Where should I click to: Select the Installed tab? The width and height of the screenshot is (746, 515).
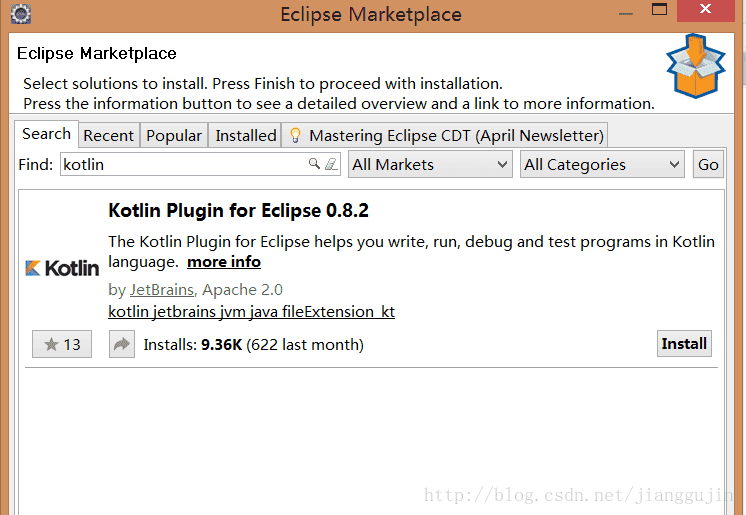tap(246, 135)
